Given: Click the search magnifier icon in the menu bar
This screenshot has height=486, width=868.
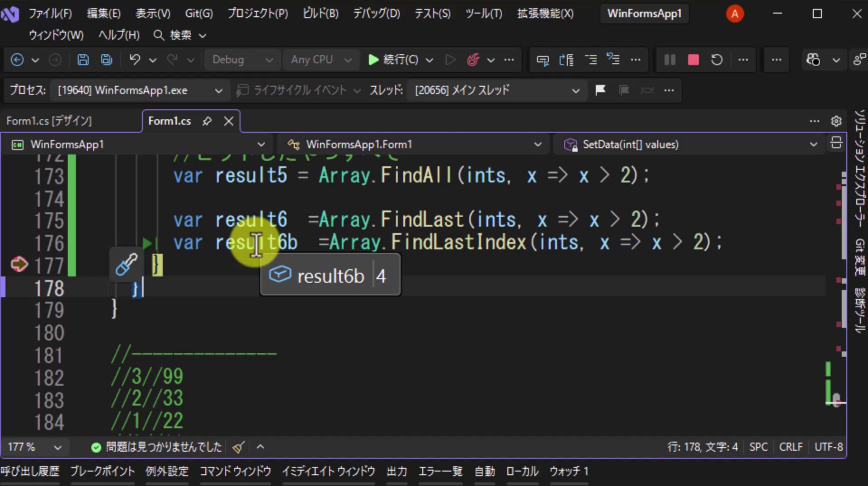Looking at the screenshot, I should point(158,35).
